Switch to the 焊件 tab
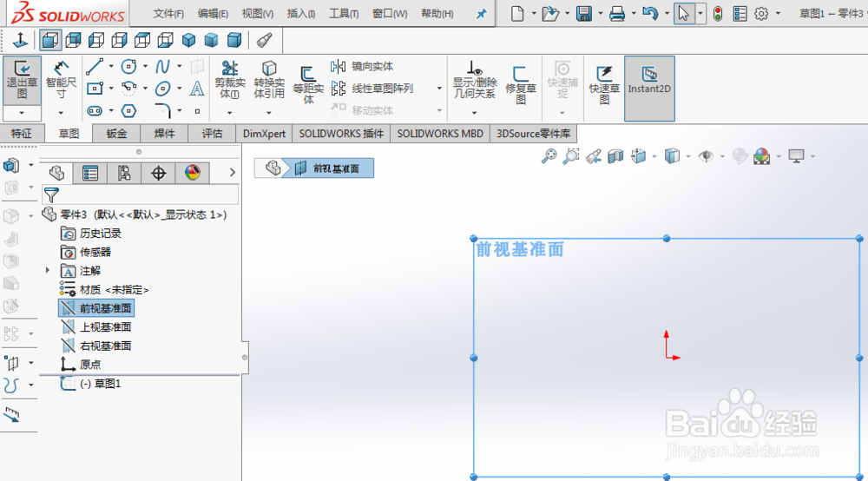868x481 pixels. click(x=164, y=134)
